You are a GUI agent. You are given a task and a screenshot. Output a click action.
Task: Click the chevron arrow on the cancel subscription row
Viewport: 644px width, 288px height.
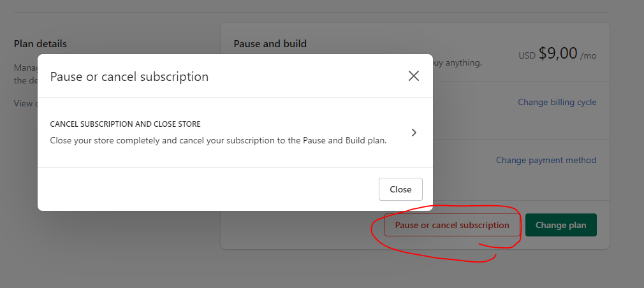click(x=414, y=133)
